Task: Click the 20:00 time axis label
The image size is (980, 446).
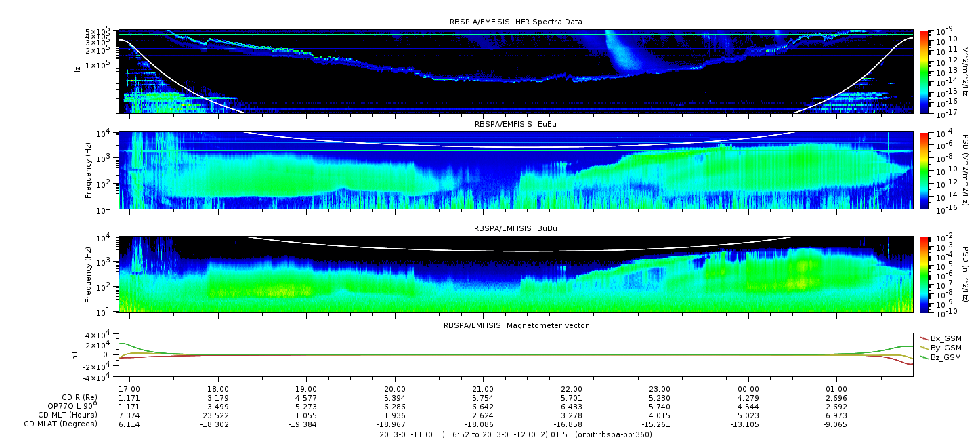Action: tap(395, 390)
